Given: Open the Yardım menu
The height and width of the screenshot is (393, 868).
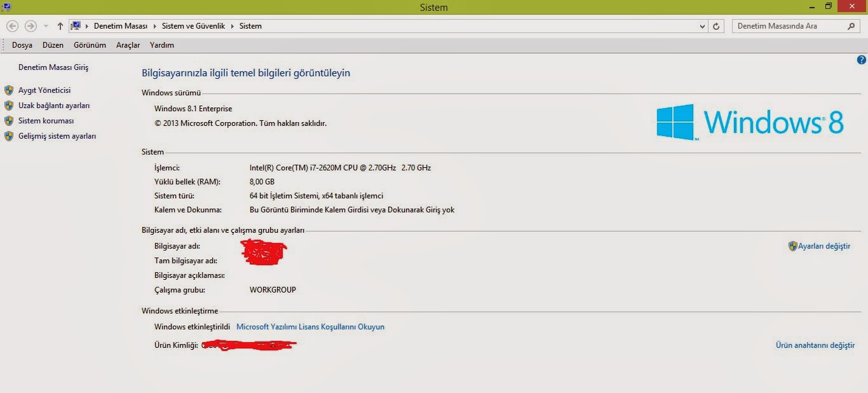Looking at the screenshot, I should coord(162,45).
